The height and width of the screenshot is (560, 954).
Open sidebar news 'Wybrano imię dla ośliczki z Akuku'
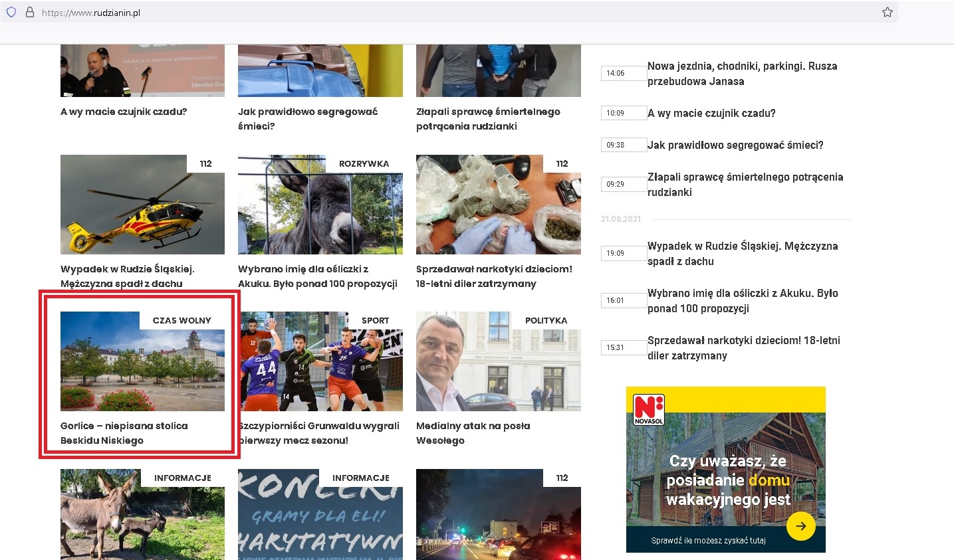(743, 301)
